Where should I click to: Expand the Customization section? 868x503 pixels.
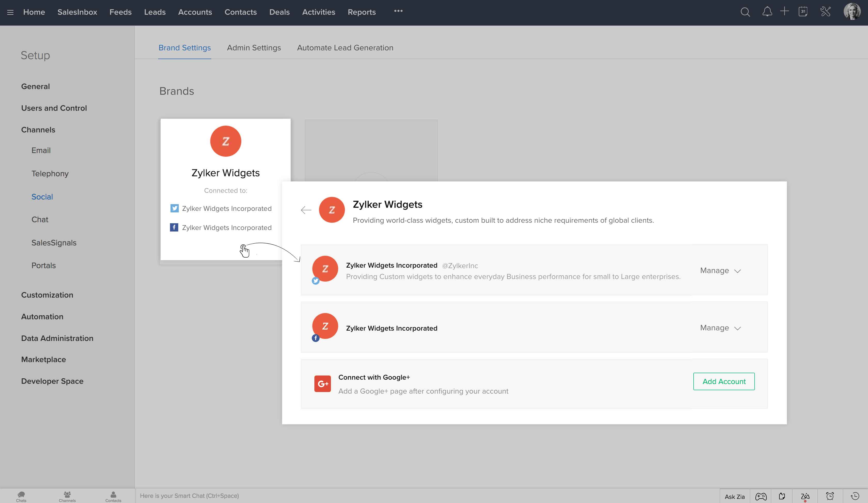(x=47, y=295)
